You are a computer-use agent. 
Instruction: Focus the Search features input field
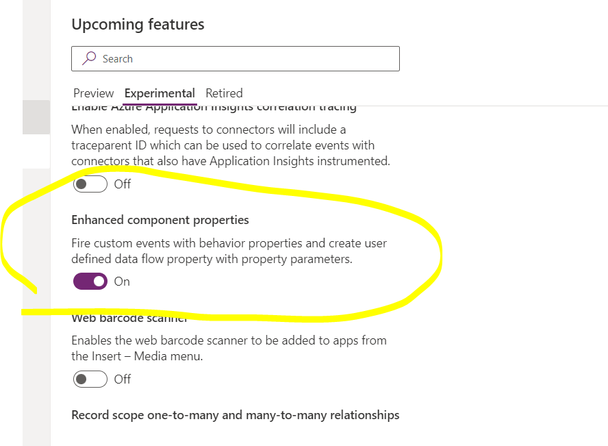(235, 59)
